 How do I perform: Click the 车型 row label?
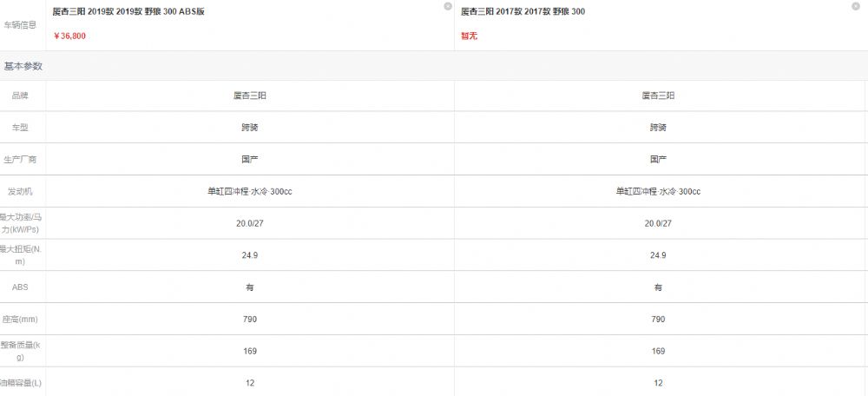click(21, 128)
